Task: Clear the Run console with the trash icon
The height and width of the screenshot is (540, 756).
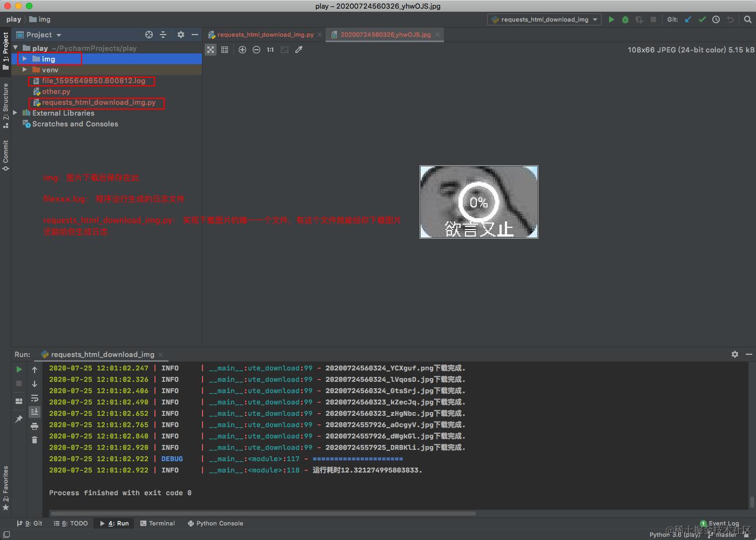Action: click(x=35, y=440)
